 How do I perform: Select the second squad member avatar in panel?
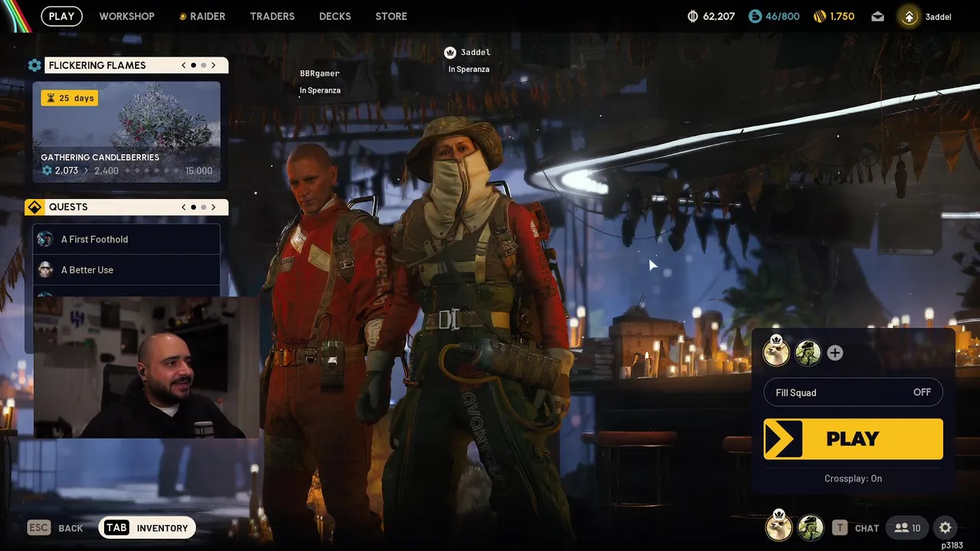pos(808,353)
